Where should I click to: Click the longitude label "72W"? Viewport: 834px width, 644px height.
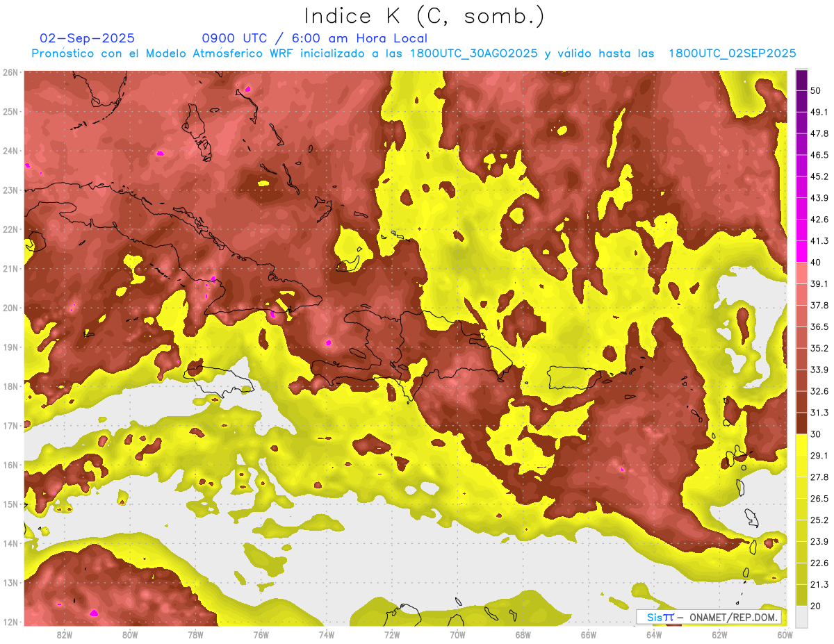pos(392,634)
